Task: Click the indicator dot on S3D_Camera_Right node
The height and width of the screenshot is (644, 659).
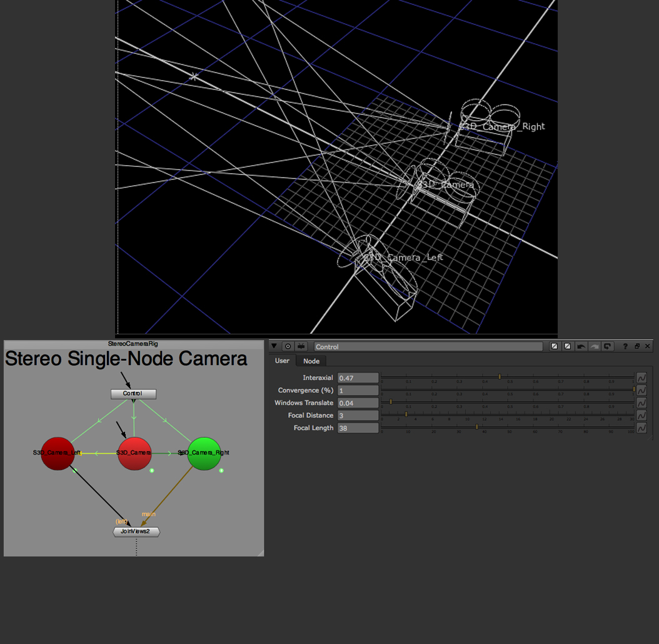Action: 221,471
